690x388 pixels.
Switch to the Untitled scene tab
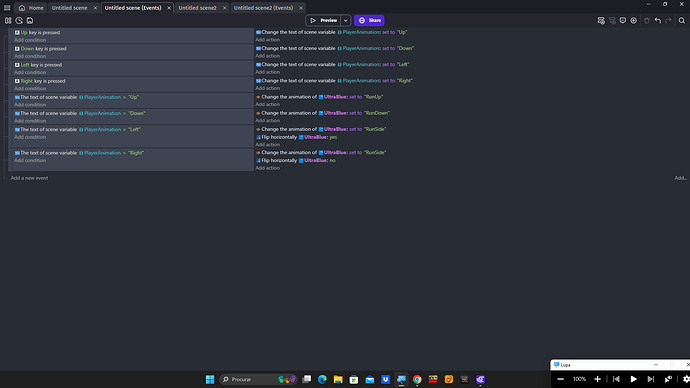tap(70, 8)
